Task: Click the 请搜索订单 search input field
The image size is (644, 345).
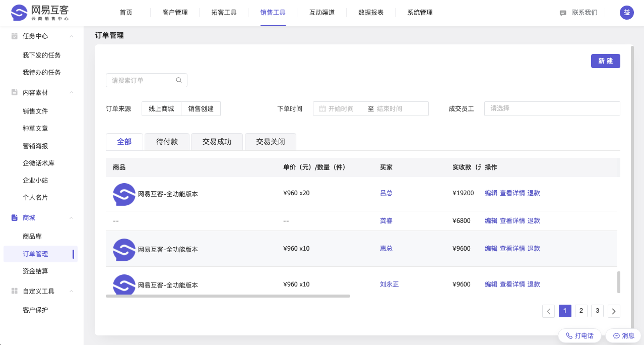Action: tap(142, 80)
